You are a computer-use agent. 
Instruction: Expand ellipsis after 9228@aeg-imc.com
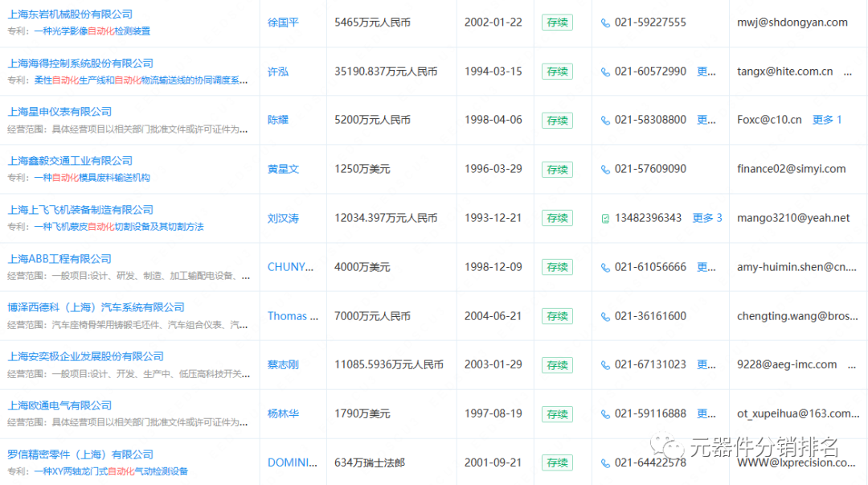coord(851,366)
